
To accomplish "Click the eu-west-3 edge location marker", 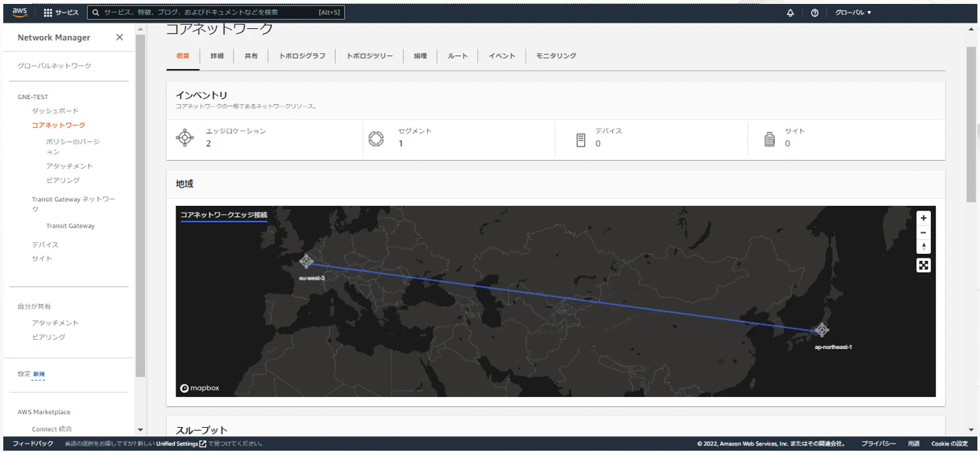I will tap(306, 262).
